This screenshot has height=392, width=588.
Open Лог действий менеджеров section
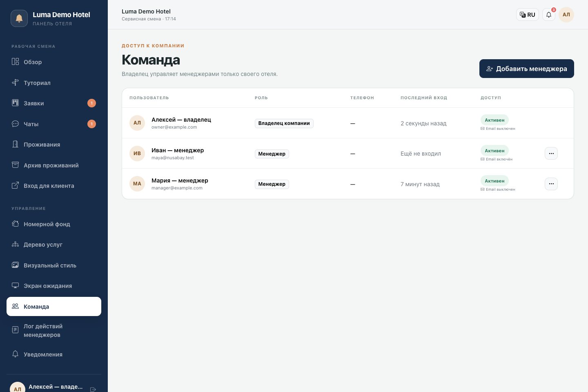pos(54,330)
